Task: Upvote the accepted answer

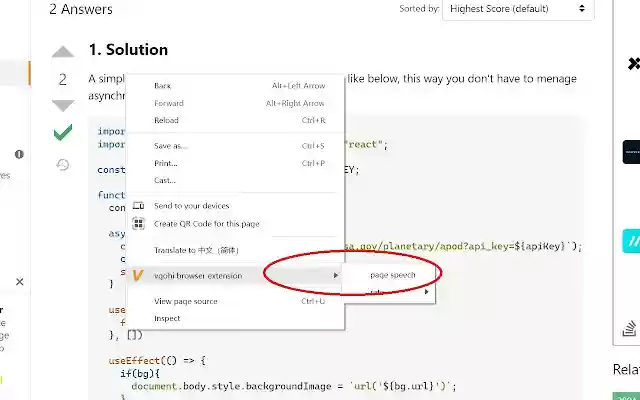Action: click(63, 52)
